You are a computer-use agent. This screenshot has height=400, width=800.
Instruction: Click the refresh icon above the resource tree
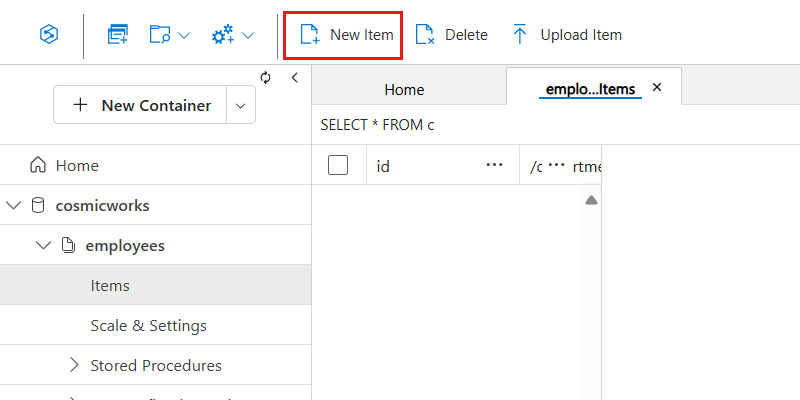(x=265, y=77)
